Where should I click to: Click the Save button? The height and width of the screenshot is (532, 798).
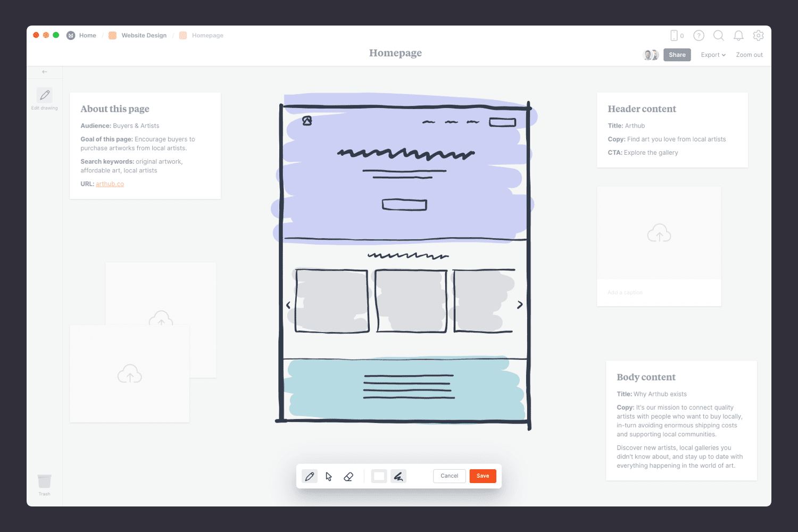coord(483,476)
